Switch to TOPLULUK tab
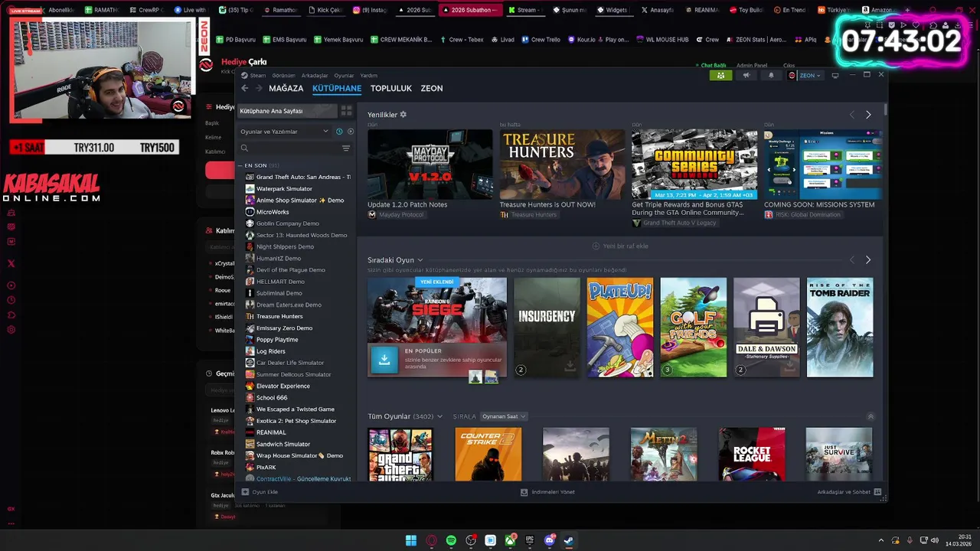Viewport: 980px width, 551px height. (391, 89)
